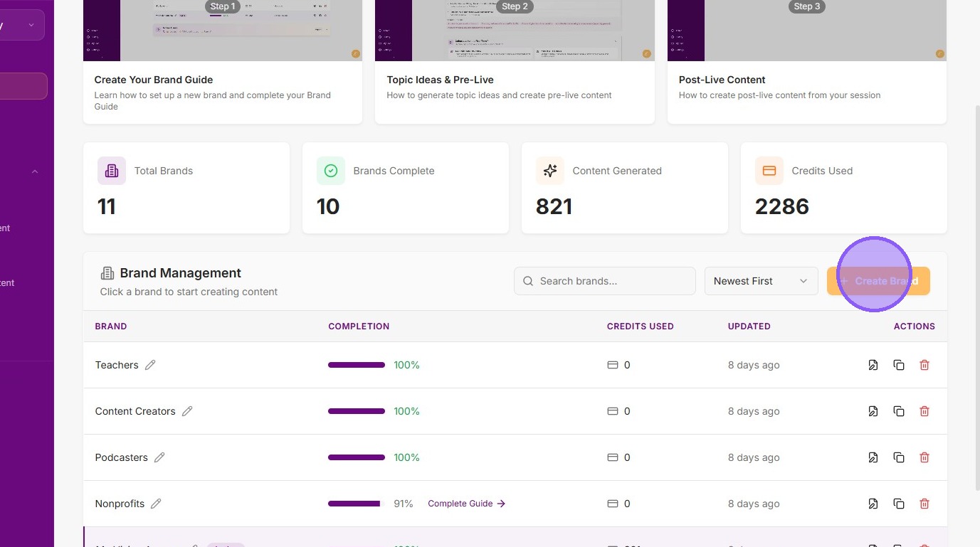
Task: Click the Content Creators completion progress bar
Action: [x=357, y=411]
